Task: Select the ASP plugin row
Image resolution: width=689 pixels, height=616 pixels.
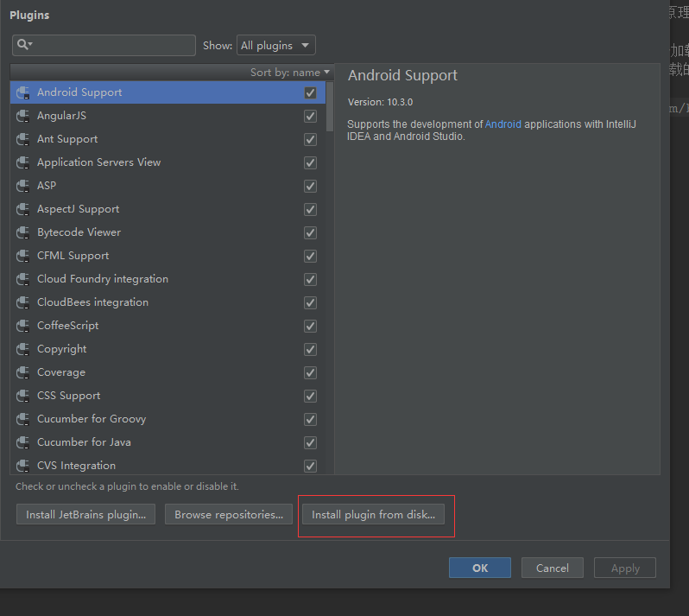Action: pyautogui.click(x=168, y=186)
